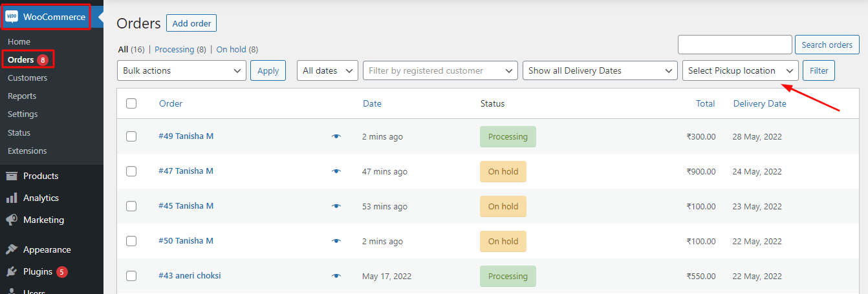Preview order #43 aneri choksi eye icon
This screenshot has height=294, width=868.
click(336, 276)
